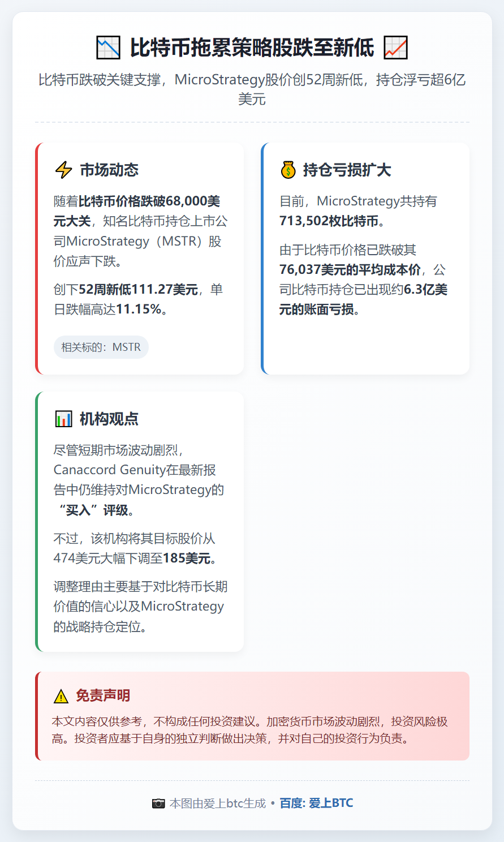
Task: Click the warning triangle icon beside 免责声明
Action: (x=61, y=696)
